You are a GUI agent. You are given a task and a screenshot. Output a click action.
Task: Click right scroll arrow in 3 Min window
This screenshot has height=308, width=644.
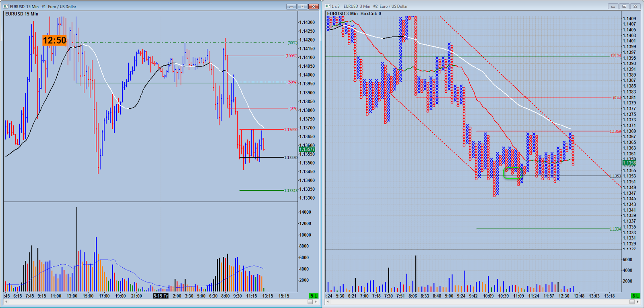tap(638, 302)
